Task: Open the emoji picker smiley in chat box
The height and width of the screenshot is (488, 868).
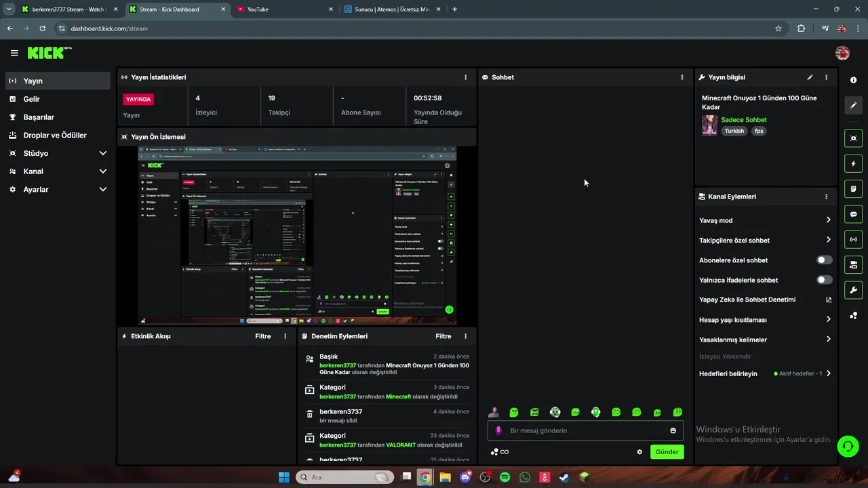Action: point(673,430)
